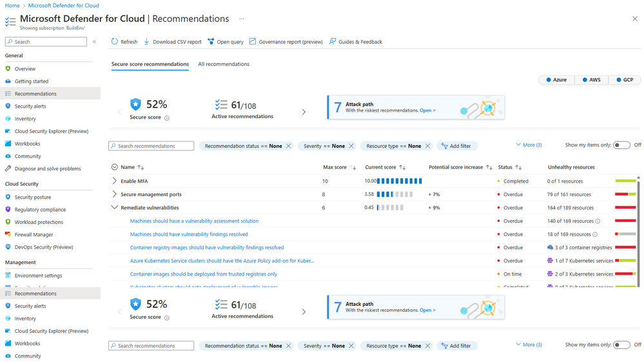The height and width of the screenshot is (362, 644).
Task: Open Azure Kubernetes Service clusters Azure Policy recommendation
Action: click(x=222, y=261)
